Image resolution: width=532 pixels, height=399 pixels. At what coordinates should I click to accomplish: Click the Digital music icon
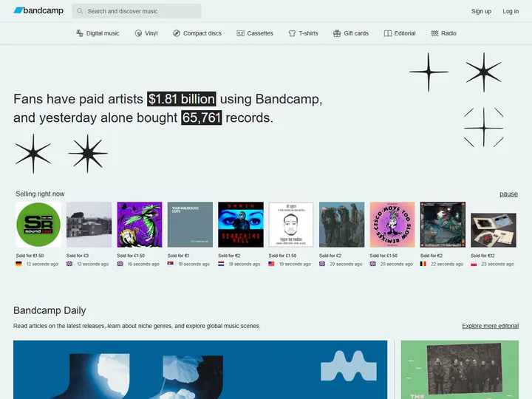tap(80, 33)
